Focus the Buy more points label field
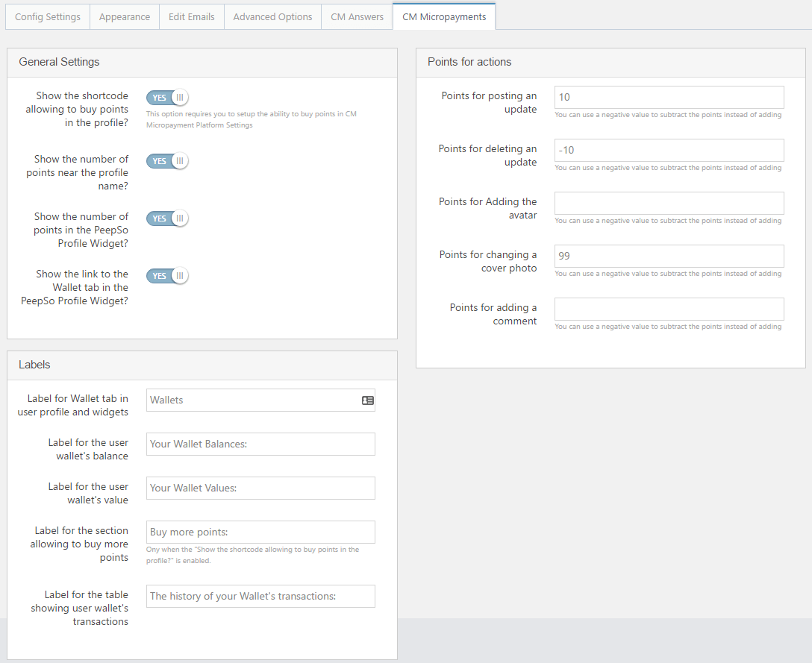The height and width of the screenshot is (663, 812). point(260,532)
